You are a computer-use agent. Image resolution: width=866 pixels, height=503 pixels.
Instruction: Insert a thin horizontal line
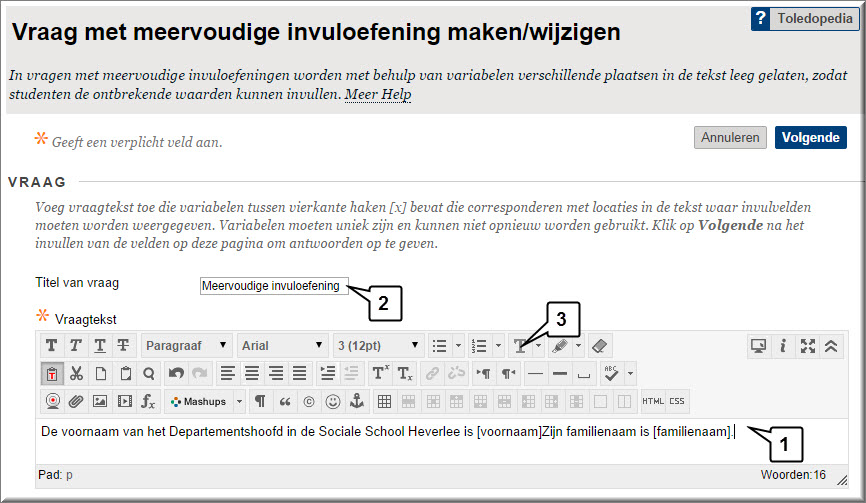[535, 374]
